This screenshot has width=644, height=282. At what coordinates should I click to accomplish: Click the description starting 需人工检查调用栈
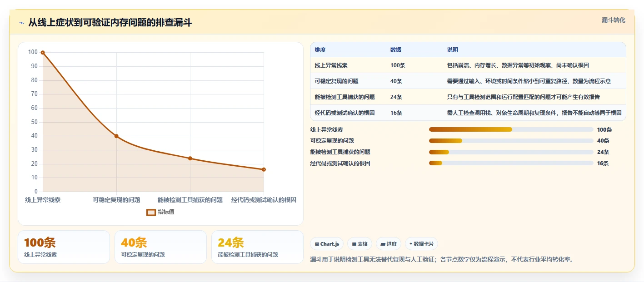click(534, 113)
